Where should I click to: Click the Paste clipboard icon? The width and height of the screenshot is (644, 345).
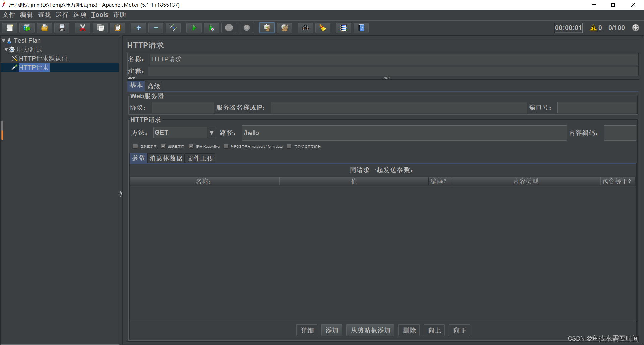[x=117, y=28]
